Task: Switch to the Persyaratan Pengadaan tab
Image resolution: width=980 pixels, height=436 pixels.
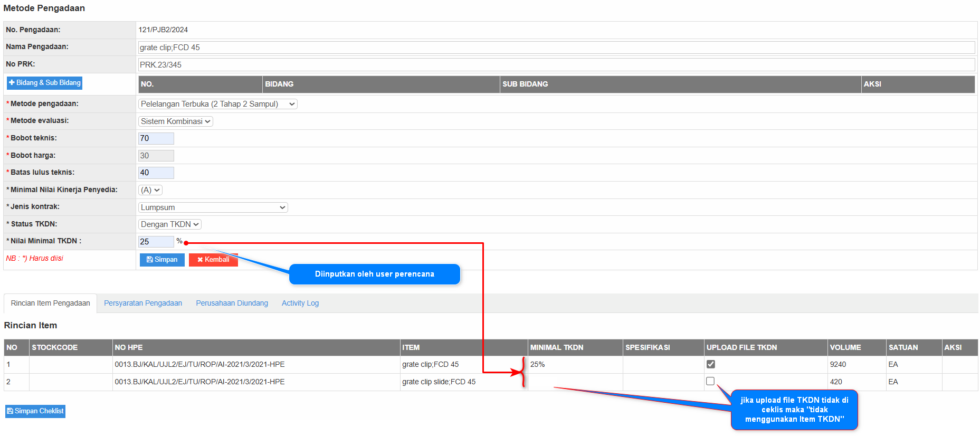Action: (143, 304)
